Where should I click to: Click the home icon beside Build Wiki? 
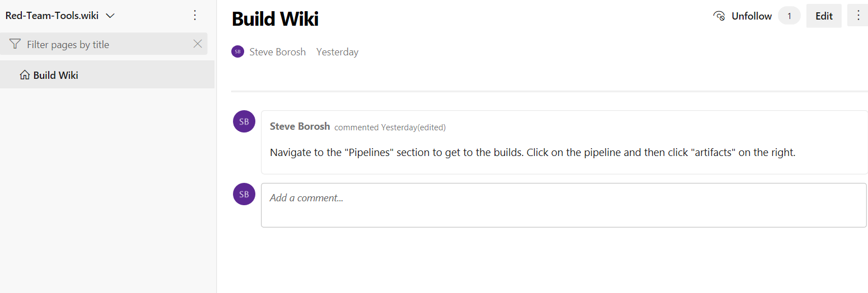coord(25,74)
